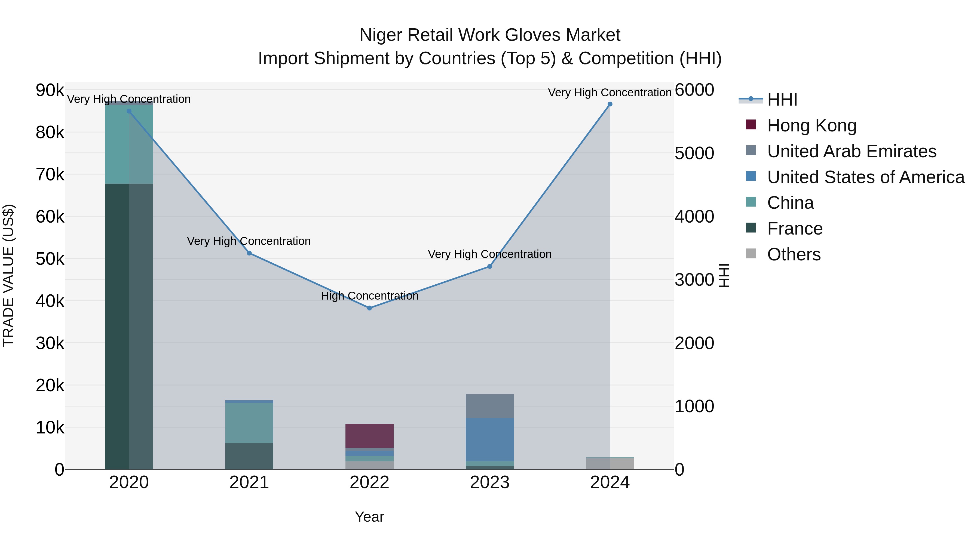The image size is (980, 551).
Task: Click the United Arab Emirates slate legend swatch
Action: (751, 150)
